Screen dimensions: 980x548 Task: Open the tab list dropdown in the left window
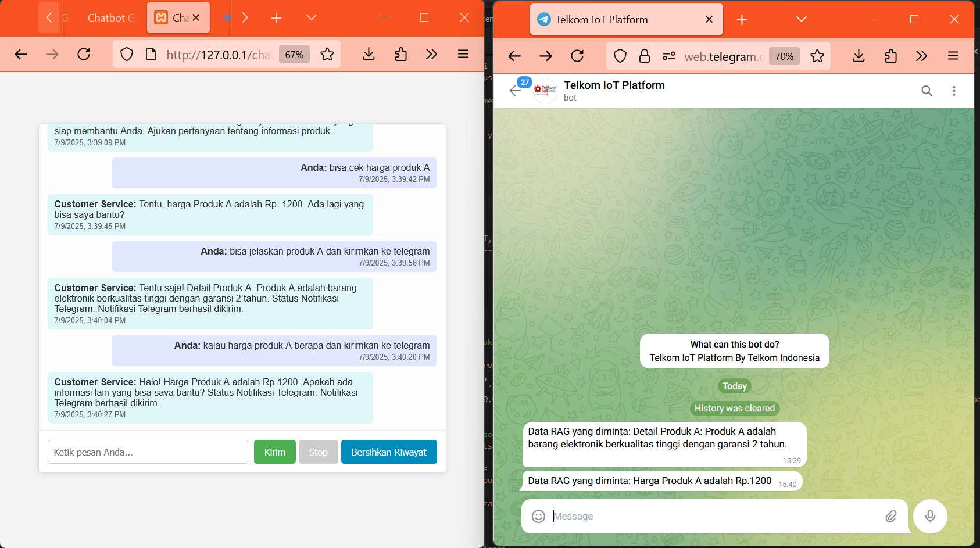pos(312,17)
